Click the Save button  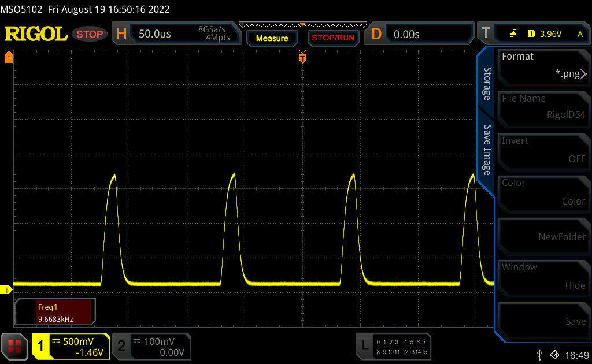[x=543, y=321]
